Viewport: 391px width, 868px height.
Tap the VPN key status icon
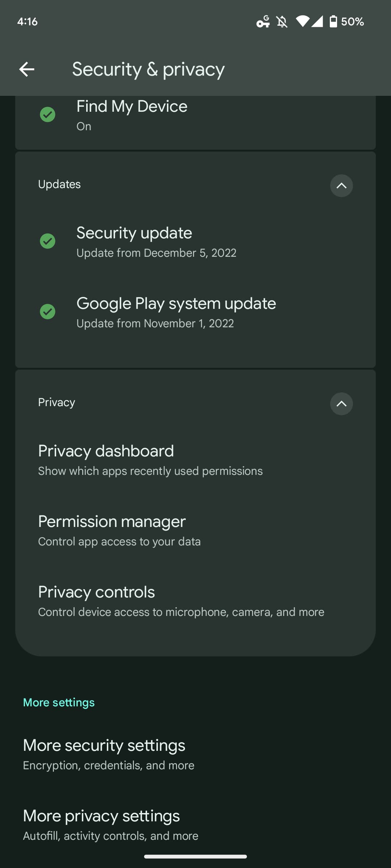pyautogui.click(x=263, y=22)
